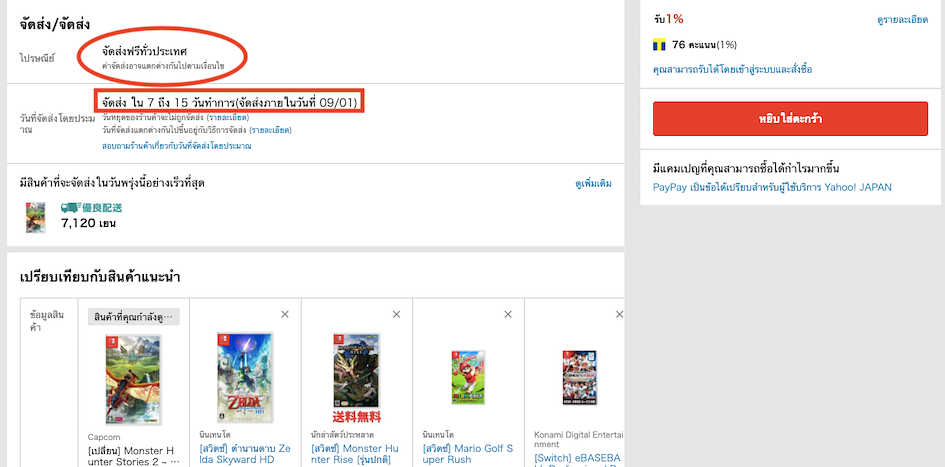
Task: Open the 7,120 yen item thumbnail
Action: [x=36, y=218]
